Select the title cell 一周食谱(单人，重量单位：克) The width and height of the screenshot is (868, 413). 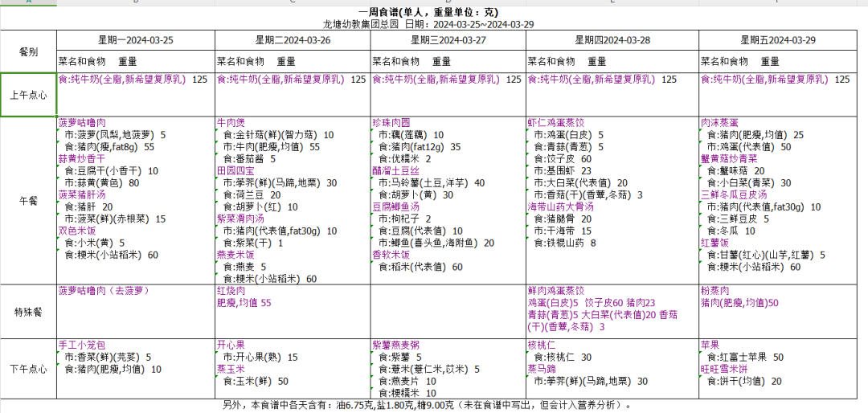click(x=428, y=12)
